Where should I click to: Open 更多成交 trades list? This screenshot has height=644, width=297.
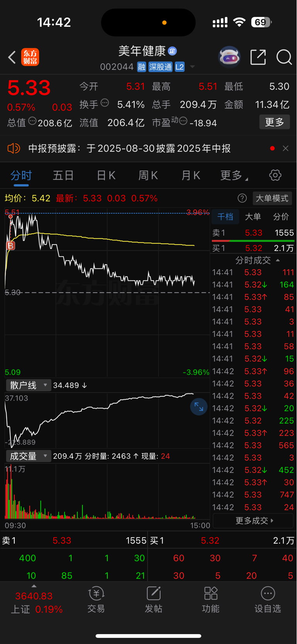(x=253, y=521)
